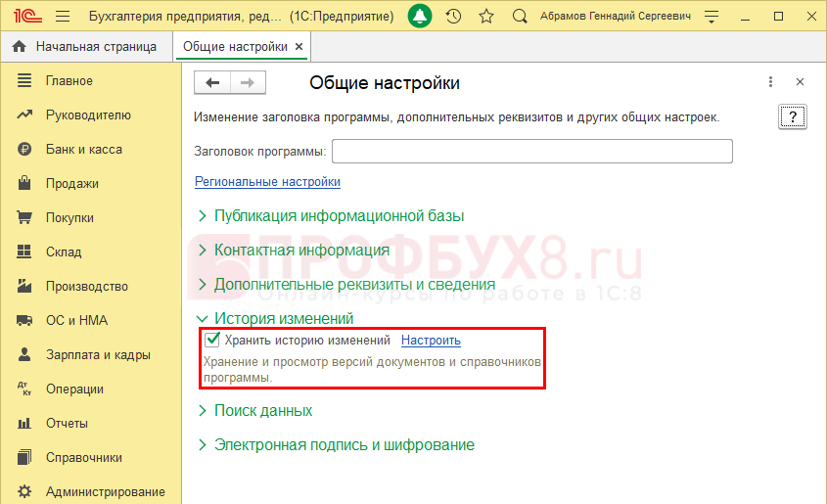Open the Склад section

(64, 252)
